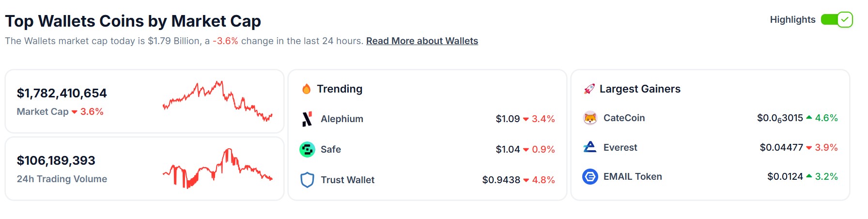The width and height of the screenshot is (868, 219).
Task: Open the Trust Wallet coin link
Action: [347, 180]
